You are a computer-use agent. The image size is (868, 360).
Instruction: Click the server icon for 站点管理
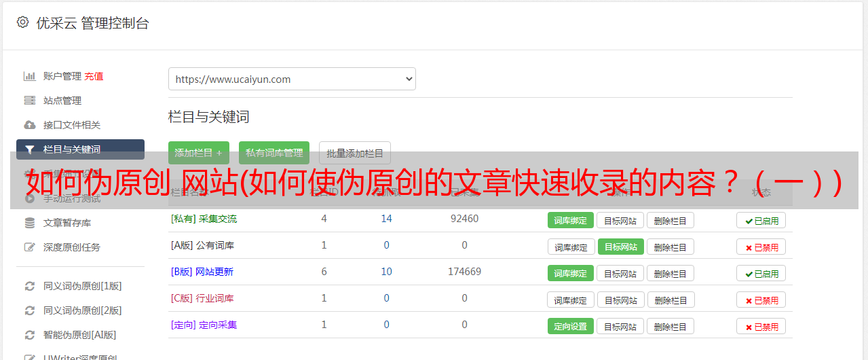coord(29,101)
